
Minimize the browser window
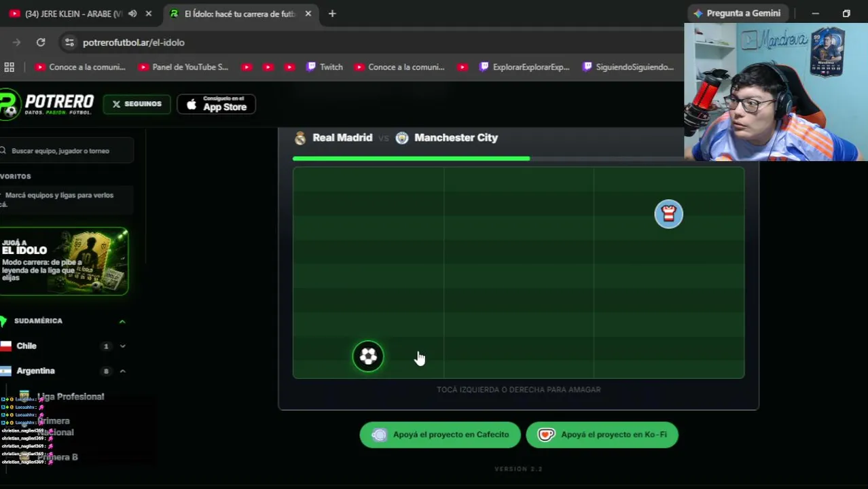[x=815, y=14]
